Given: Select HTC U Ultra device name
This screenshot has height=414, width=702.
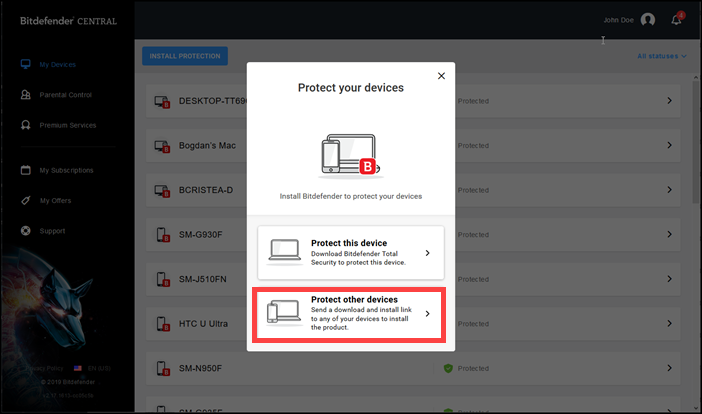Looking at the screenshot, I should tap(203, 324).
